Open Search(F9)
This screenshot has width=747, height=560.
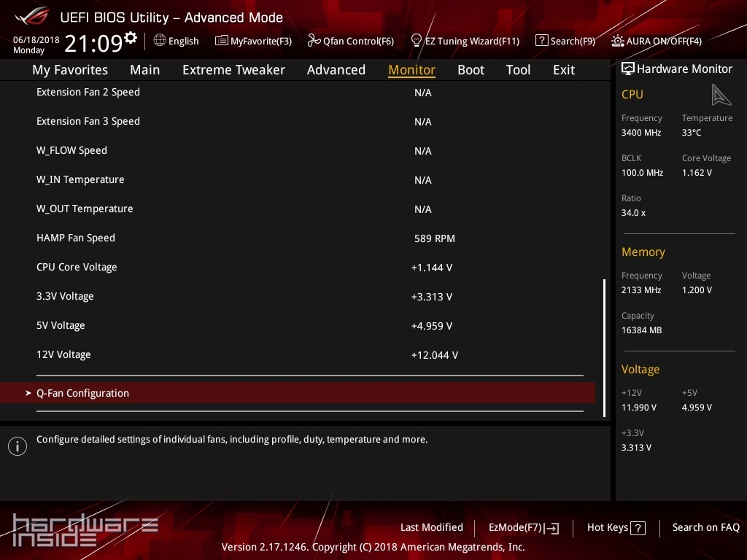573,41
